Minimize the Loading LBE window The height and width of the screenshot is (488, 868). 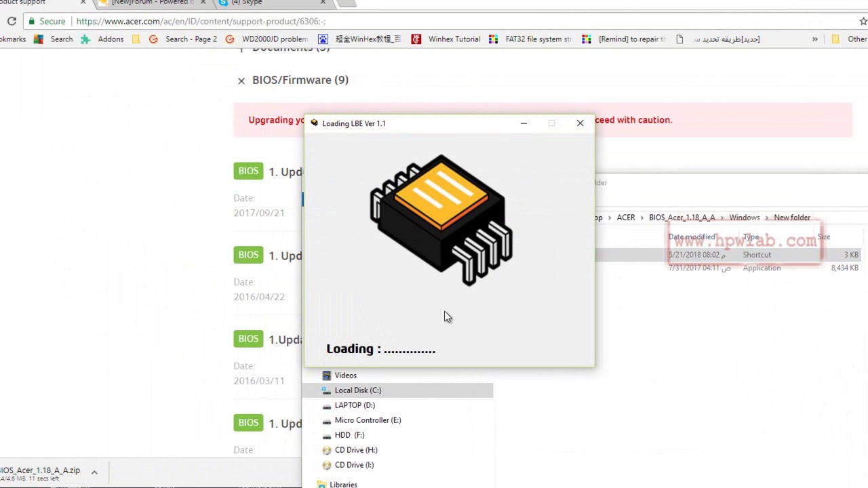coord(524,123)
